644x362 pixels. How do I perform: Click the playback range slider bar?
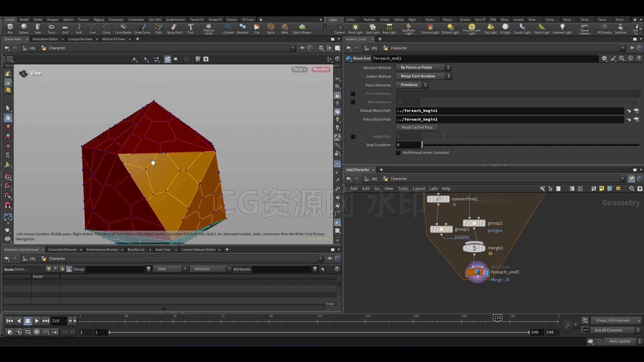(319, 333)
